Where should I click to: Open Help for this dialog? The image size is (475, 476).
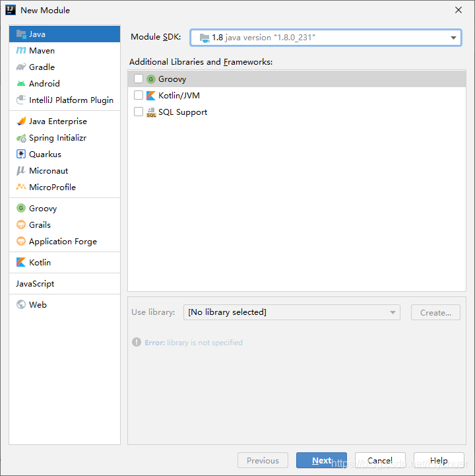[x=439, y=460]
